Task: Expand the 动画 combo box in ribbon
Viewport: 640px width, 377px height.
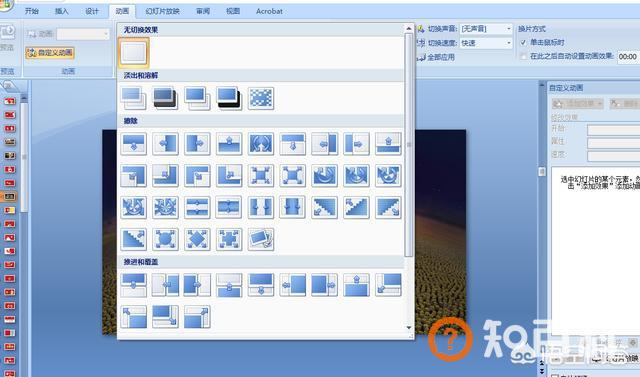Action: (x=83, y=34)
